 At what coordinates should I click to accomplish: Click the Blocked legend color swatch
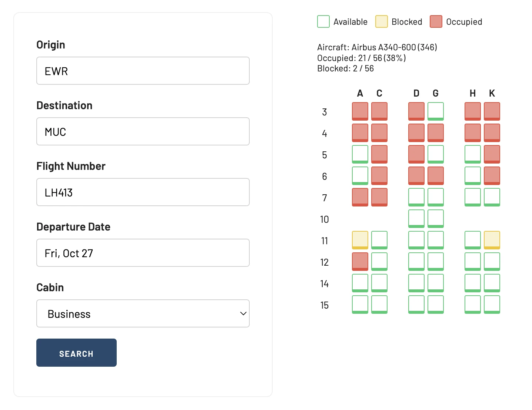point(382,21)
